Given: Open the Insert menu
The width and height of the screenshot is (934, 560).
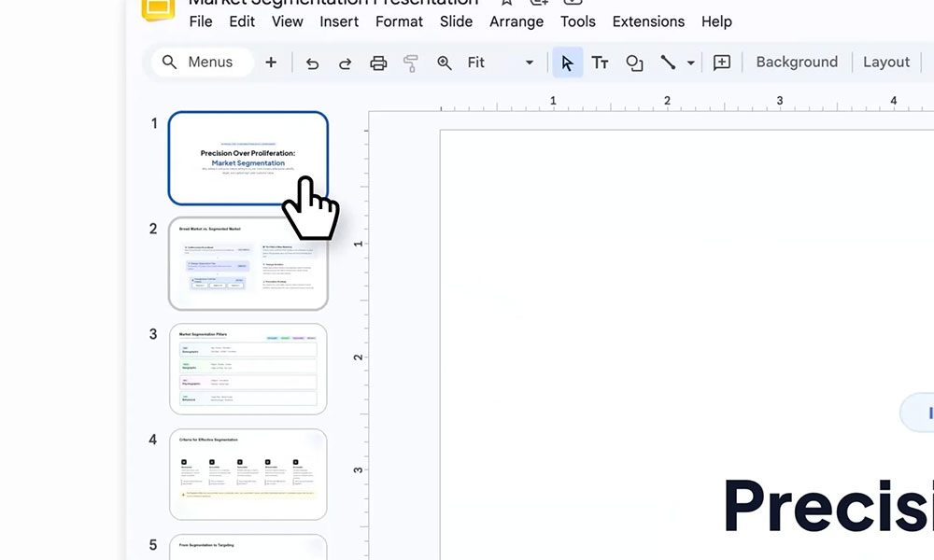Looking at the screenshot, I should tap(339, 21).
